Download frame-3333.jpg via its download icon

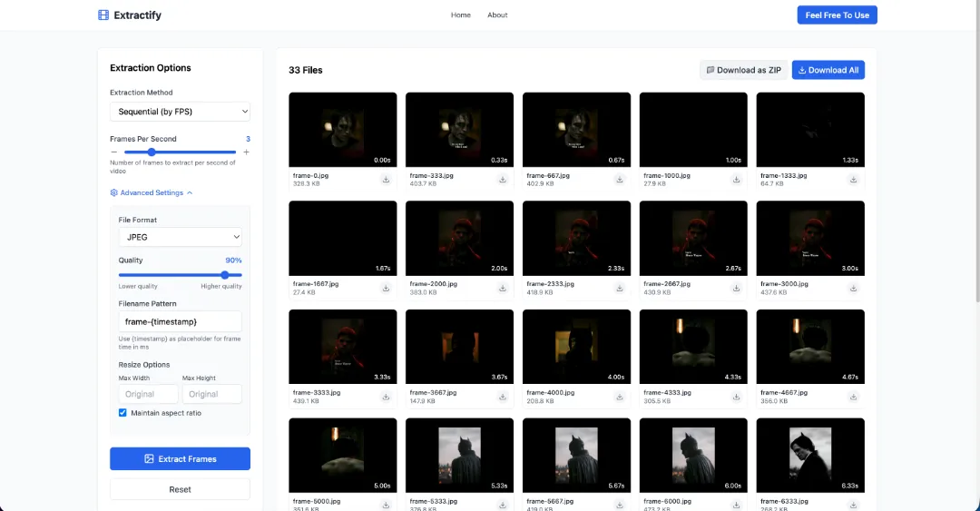[x=386, y=397]
